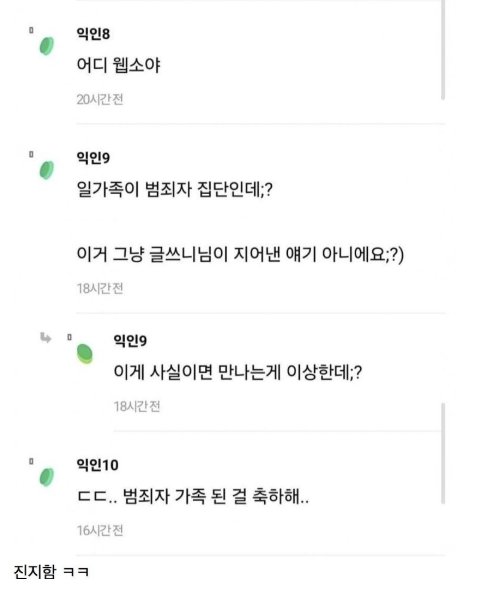Click the small marker beside the reply avatar
Screen dimensions: 495x606
[69, 337]
